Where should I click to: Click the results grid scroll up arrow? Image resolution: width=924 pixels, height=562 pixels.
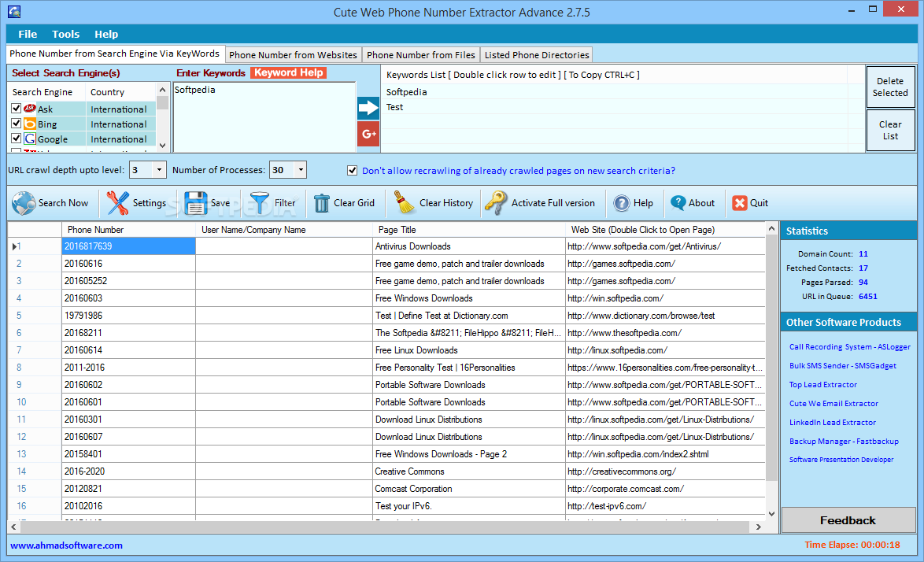click(x=771, y=228)
